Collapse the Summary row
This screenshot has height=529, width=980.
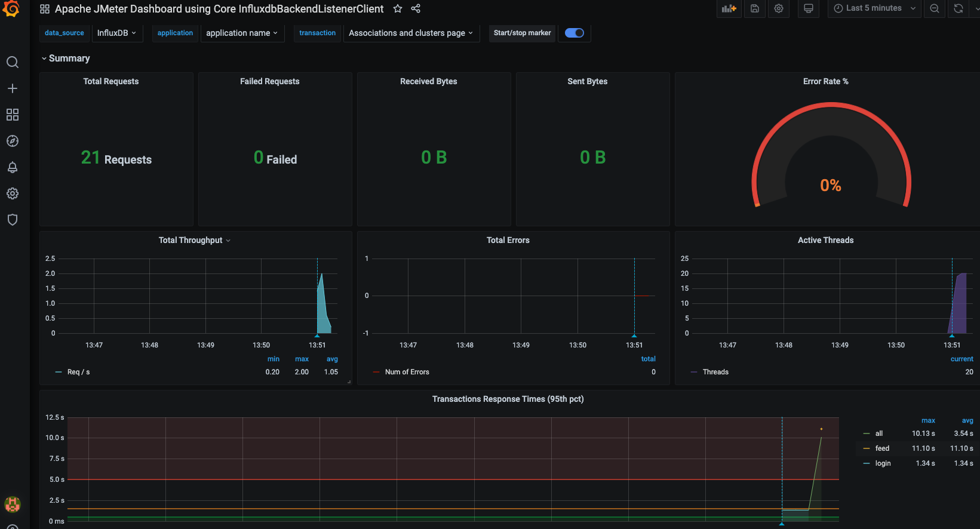[x=66, y=58]
